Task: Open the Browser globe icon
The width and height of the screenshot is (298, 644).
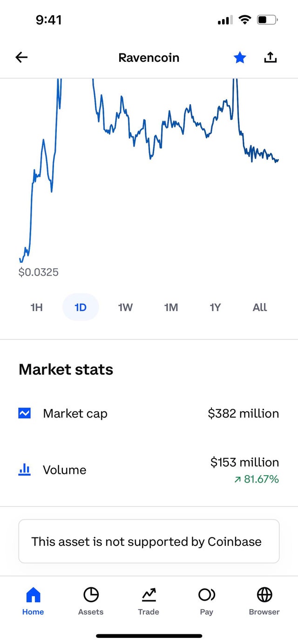Action: tap(264, 594)
